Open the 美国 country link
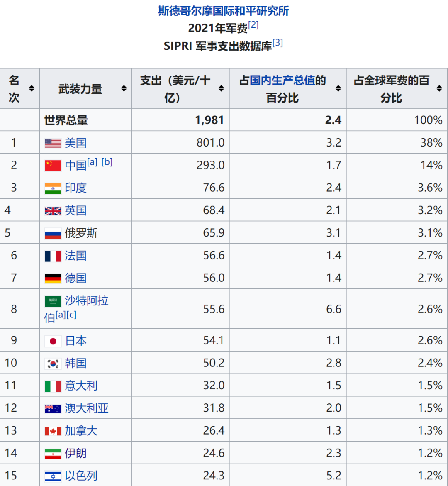 [75, 143]
